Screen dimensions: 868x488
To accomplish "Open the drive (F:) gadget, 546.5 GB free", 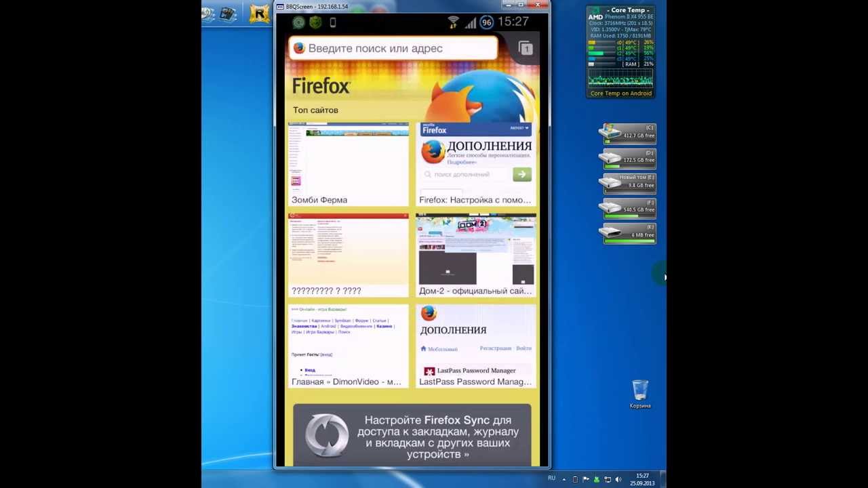I will click(628, 208).
